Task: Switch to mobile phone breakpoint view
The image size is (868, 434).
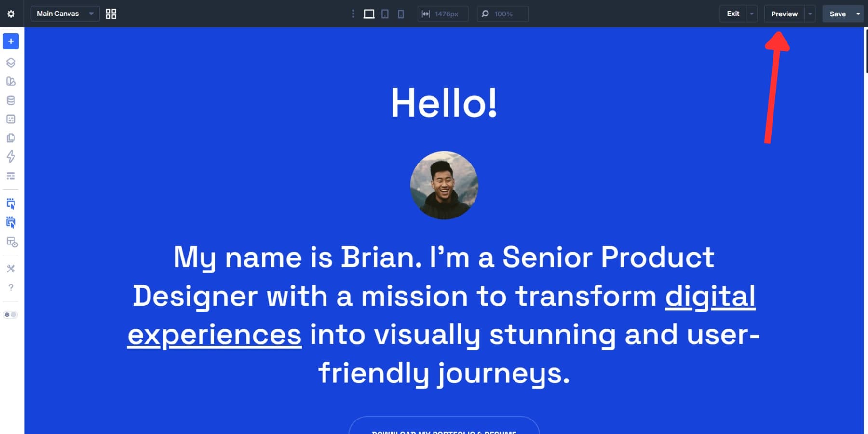Action: tap(401, 14)
